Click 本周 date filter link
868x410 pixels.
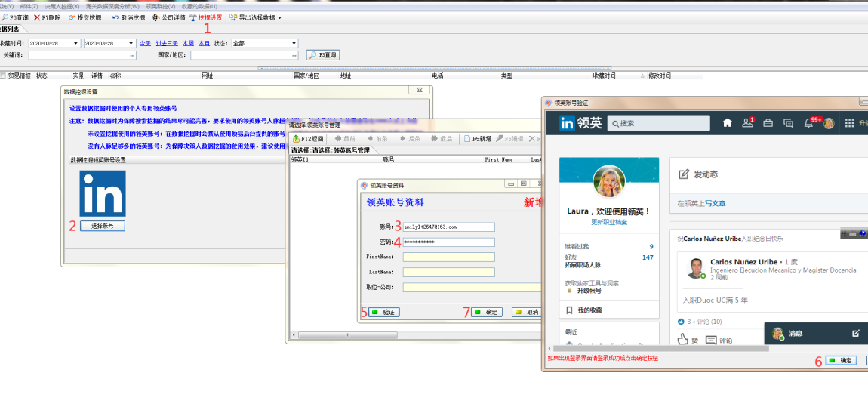pyautogui.click(x=188, y=43)
